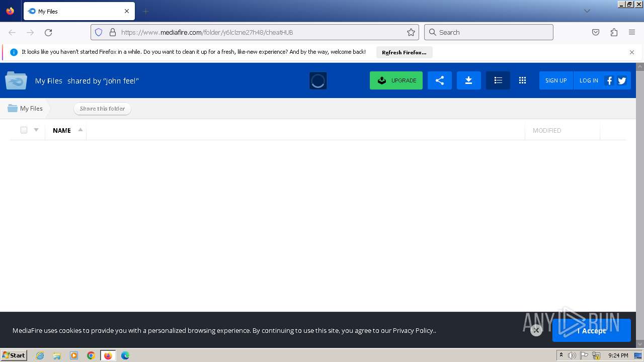Show hidden system tray icons
644x362 pixels.
(x=561, y=355)
